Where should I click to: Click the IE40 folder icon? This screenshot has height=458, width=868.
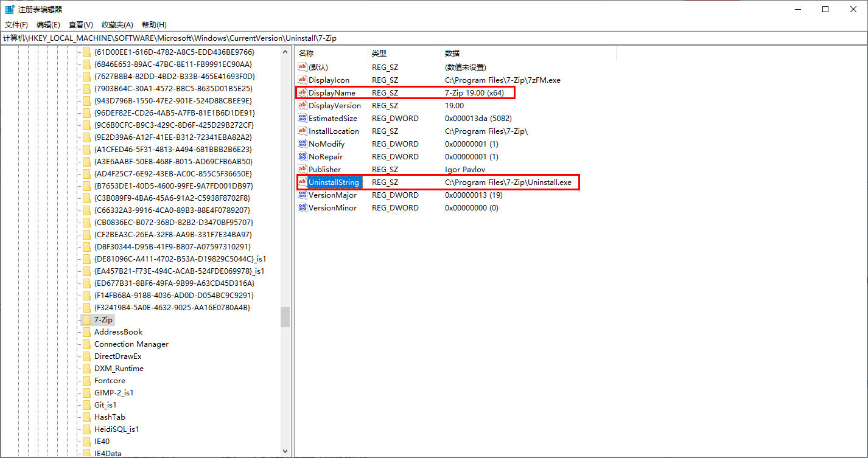tap(86, 441)
